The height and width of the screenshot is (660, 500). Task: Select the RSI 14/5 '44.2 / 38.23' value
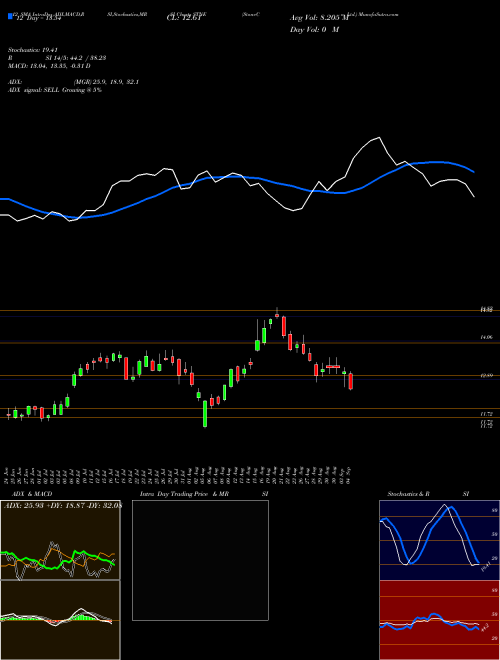click(x=90, y=58)
